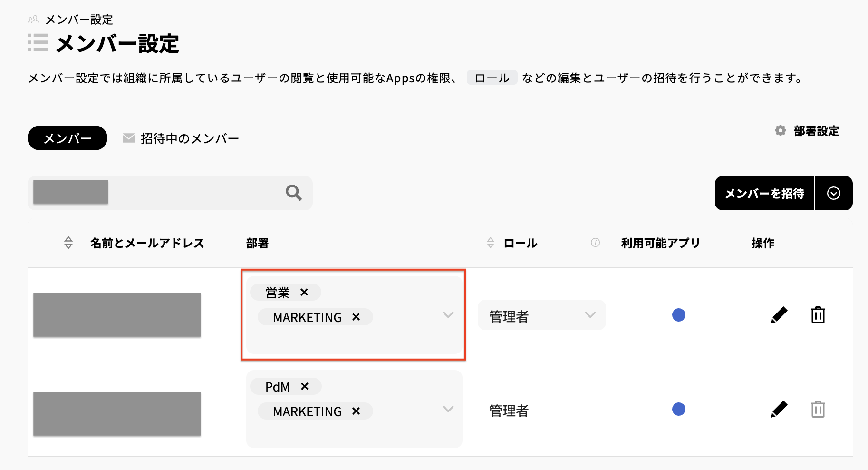
Task: Open 部署設定 via the gear icon
Action: pyautogui.click(x=780, y=131)
